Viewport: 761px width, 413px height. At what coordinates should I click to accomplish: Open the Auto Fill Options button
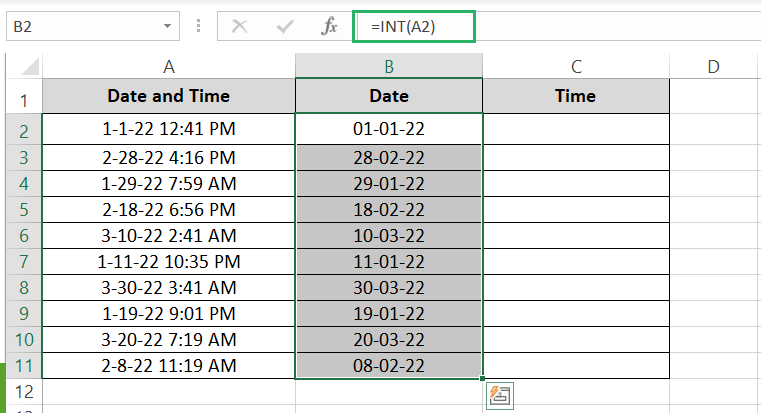point(499,396)
